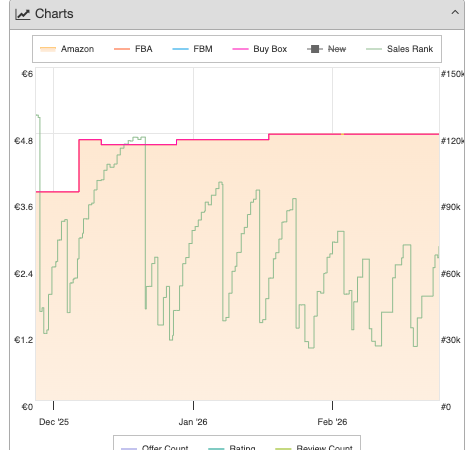Toggle the Sales Rank legend series
Viewport: 474px width, 450px height.
click(399, 49)
